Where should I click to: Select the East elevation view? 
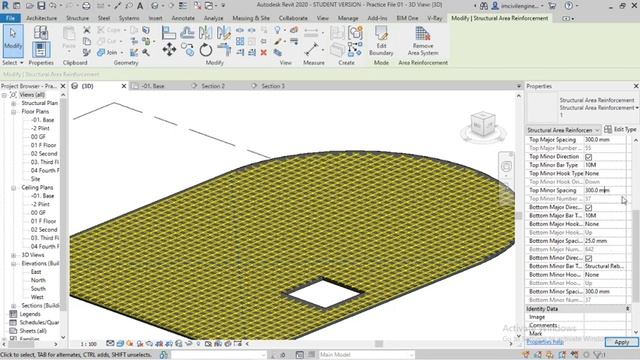(36, 272)
